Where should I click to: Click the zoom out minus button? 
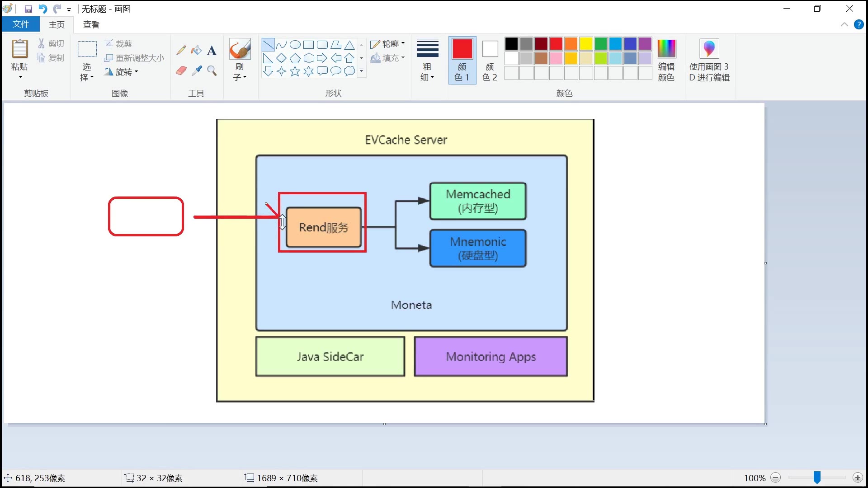(x=776, y=478)
